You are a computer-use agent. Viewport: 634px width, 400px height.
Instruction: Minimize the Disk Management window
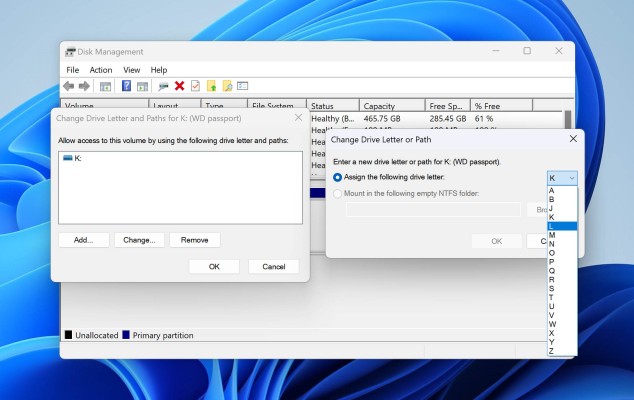pos(496,51)
